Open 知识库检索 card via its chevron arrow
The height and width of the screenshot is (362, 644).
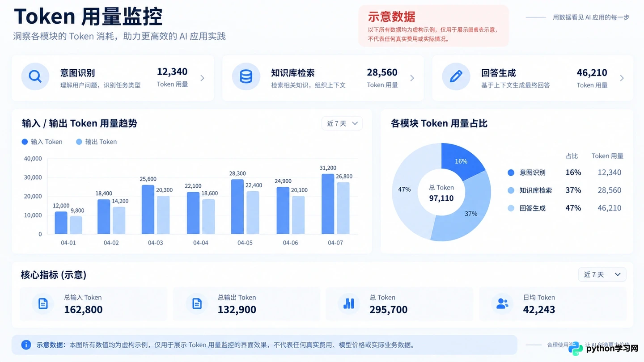click(x=412, y=78)
